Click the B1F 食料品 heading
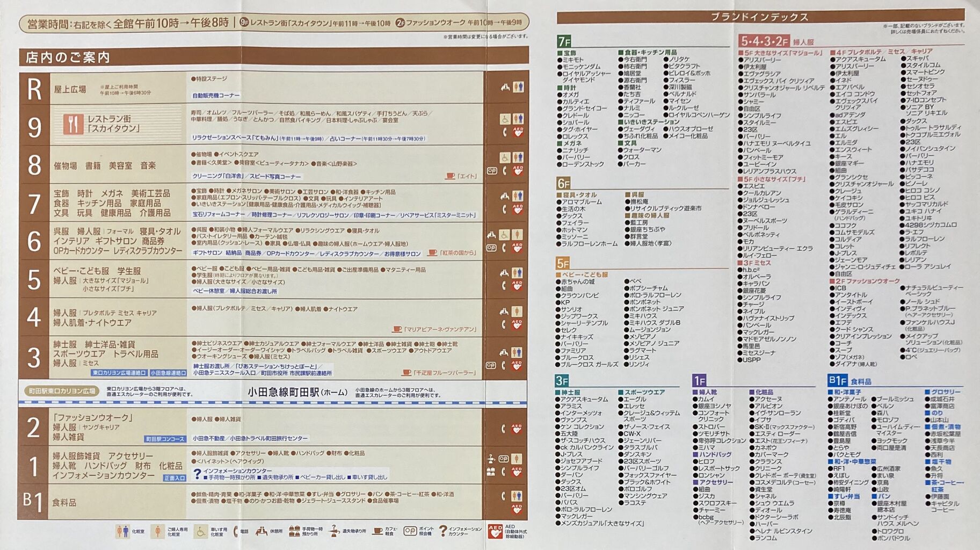The height and width of the screenshot is (550, 980). point(850,381)
